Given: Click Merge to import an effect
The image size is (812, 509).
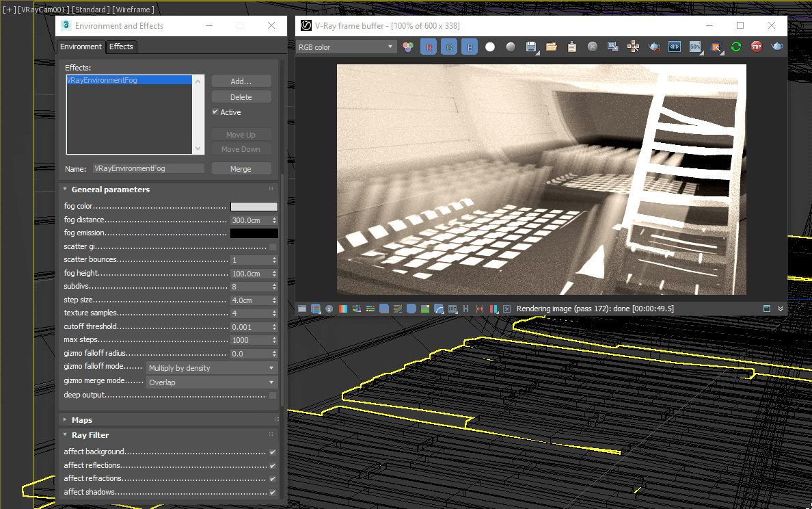Looking at the screenshot, I should 241,168.
